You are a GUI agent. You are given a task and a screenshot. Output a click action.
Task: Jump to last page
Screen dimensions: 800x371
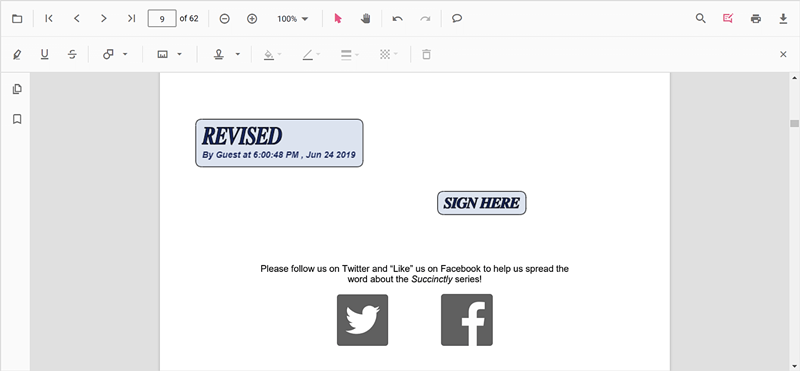(x=131, y=18)
